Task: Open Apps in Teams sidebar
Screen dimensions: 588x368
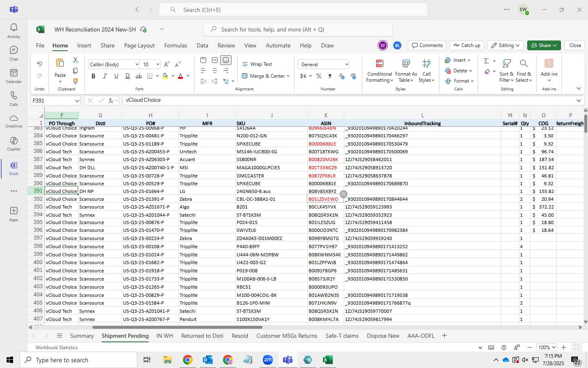Action: pyautogui.click(x=13, y=214)
